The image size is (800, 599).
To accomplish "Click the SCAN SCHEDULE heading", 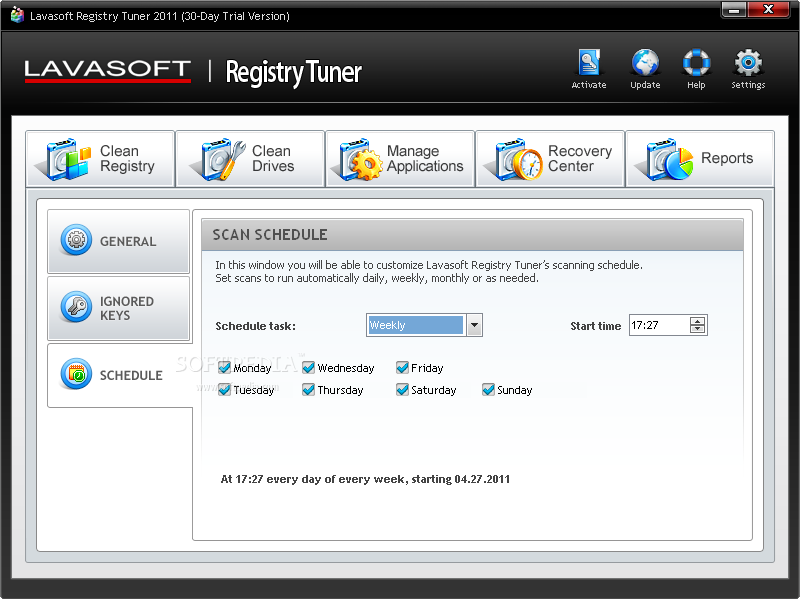I will click(x=270, y=235).
